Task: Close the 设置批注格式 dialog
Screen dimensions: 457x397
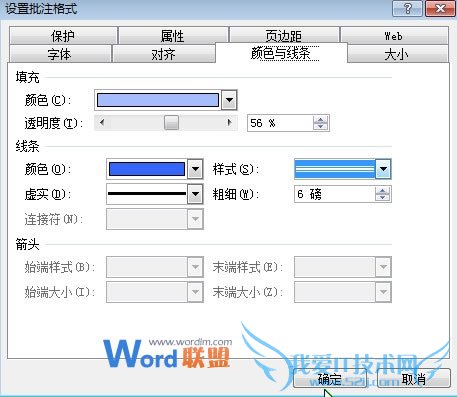Action: [440, 8]
